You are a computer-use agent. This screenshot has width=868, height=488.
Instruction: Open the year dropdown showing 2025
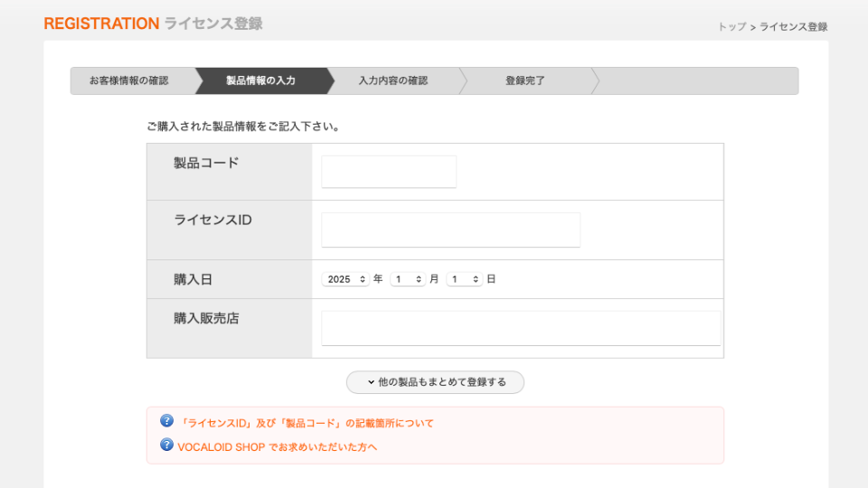coord(345,279)
